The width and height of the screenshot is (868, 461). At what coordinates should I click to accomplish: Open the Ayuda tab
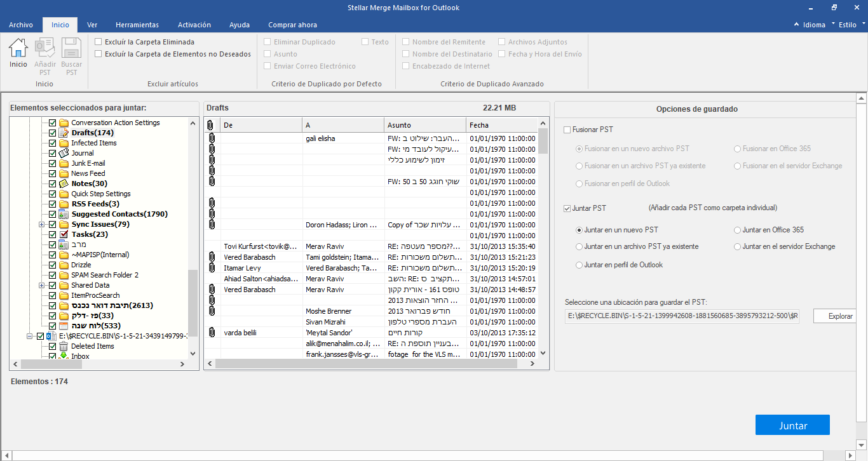[x=240, y=25]
